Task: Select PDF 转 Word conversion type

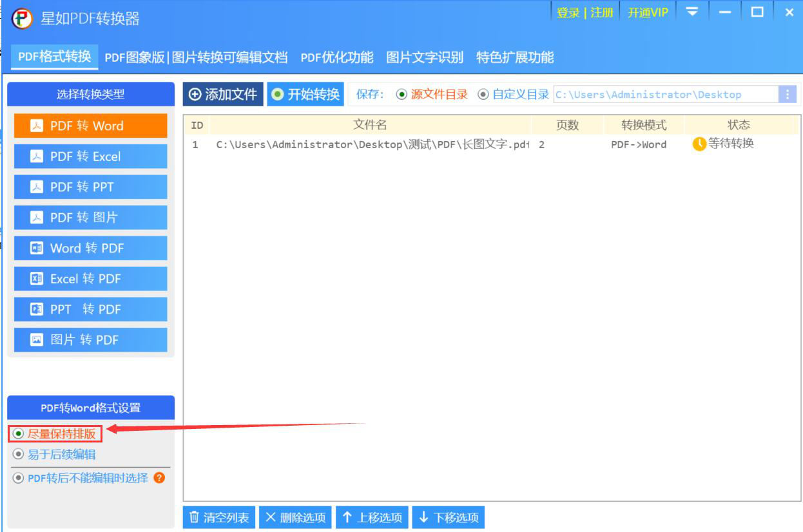Action: click(x=90, y=126)
